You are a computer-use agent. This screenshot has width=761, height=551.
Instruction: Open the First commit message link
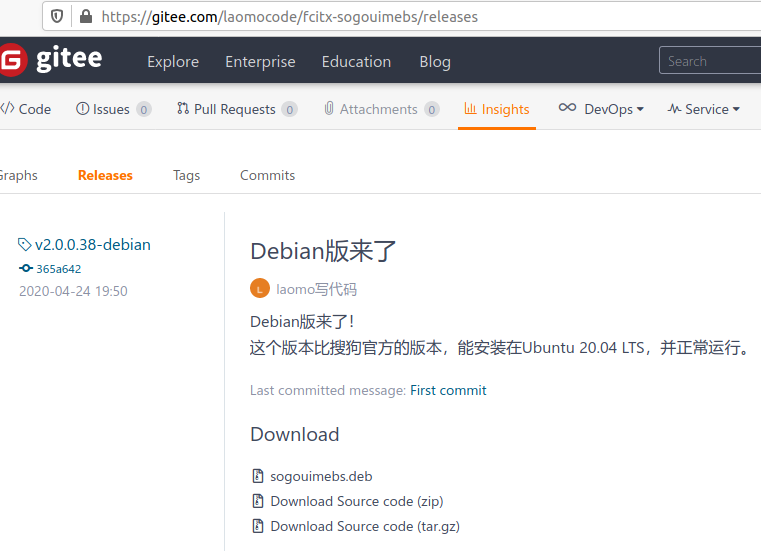tap(448, 390)
